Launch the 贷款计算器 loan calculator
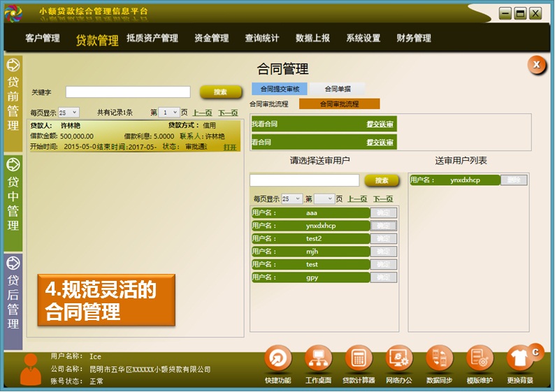The image size is (555, 392). 359,359
